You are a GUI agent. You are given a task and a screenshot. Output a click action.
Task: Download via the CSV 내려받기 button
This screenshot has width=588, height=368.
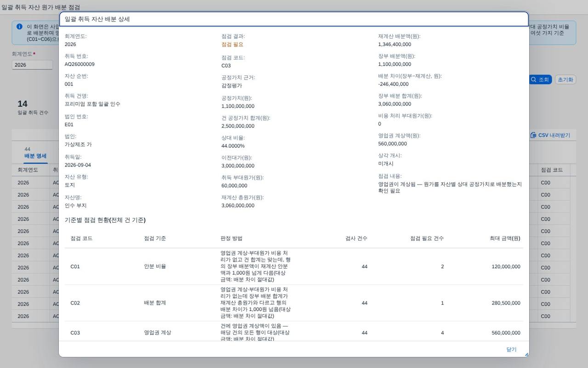click(x=550, y=135)
